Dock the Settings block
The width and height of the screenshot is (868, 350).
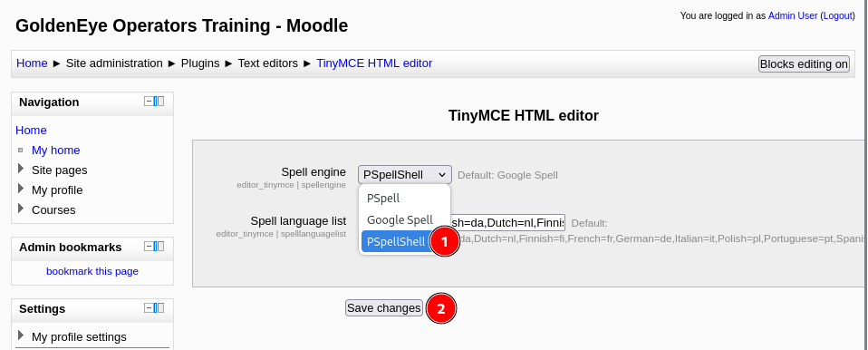(x=159, y=308)
